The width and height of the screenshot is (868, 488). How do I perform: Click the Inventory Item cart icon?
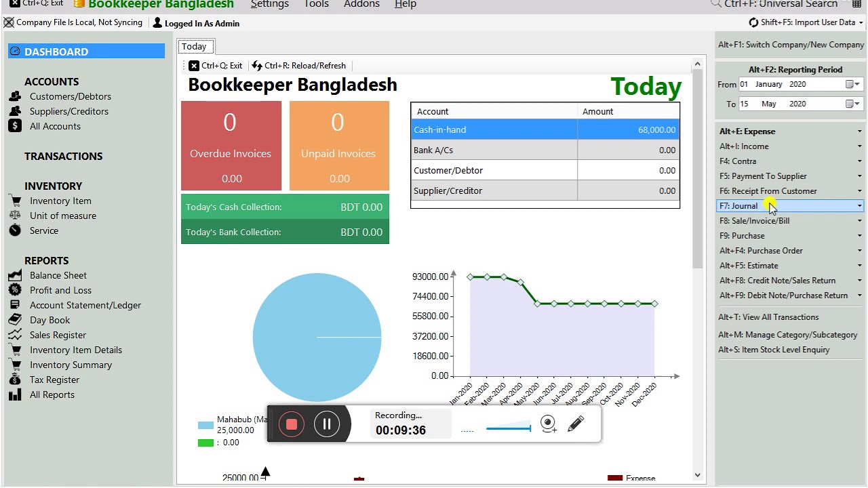click(x=15, y=201)
